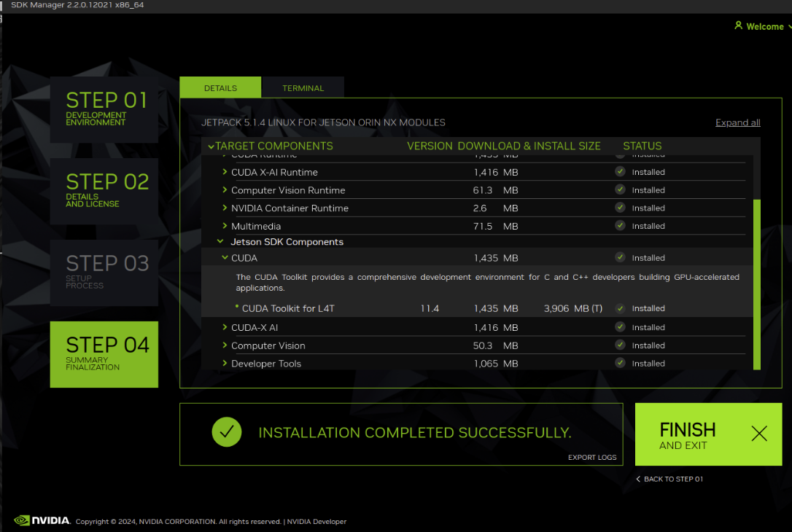Expand the Computer Vision row
This screenshot has width=792, height=532.
tap(225, 345)
